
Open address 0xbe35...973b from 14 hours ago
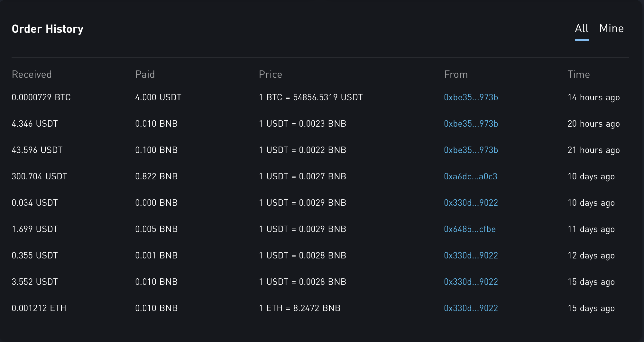click(471, 97)
